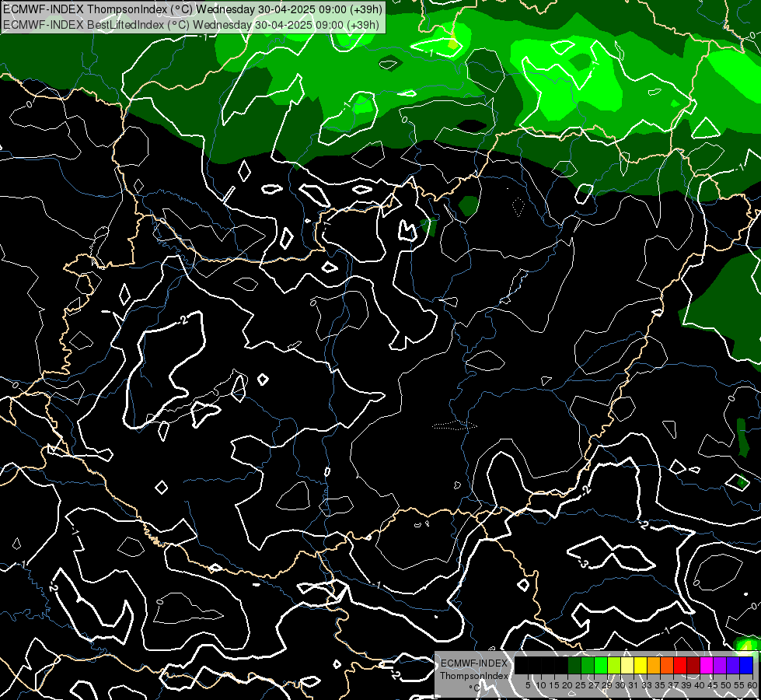The image size is (761, 700).
Task: Click the legend tick label '50'
Action: click(727, 685)
